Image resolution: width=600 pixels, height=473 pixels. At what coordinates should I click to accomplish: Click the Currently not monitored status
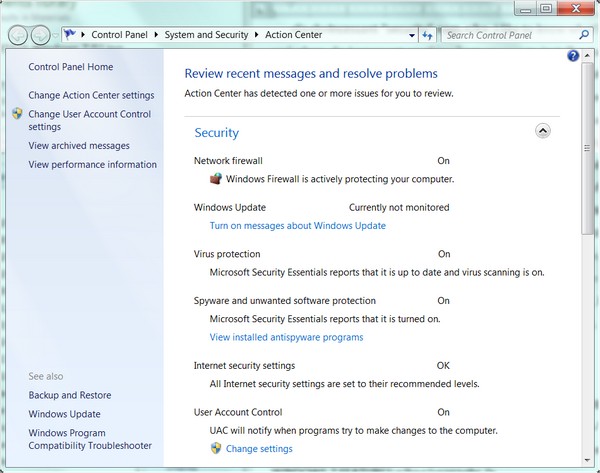coord(399,207)
